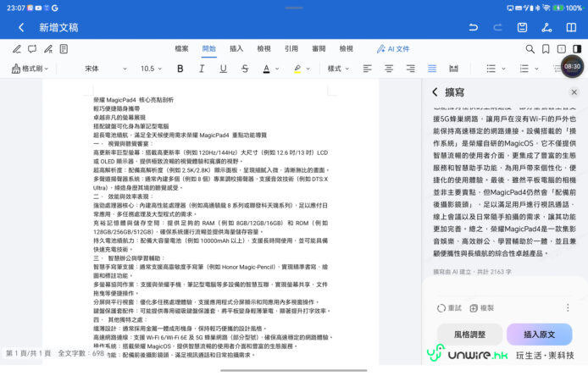Expand highlight color options arrow
The height and width of the screenshot is (376, 588).
coord(308,69)
